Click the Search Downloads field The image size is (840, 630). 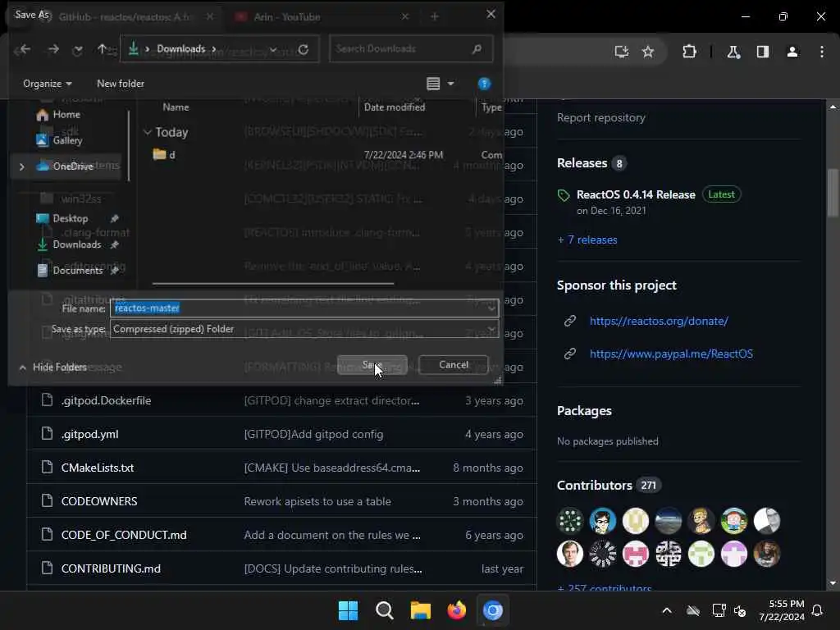coord(411,48)
